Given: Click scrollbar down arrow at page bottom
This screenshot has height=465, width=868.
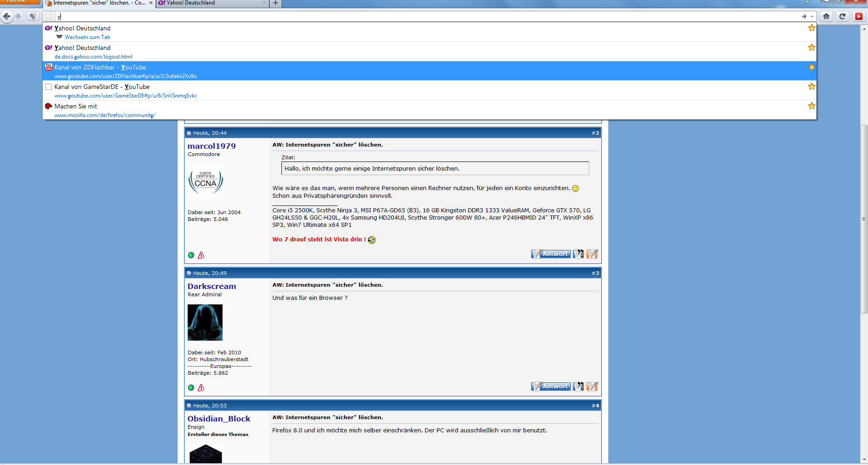Looking at the screenshot, I should pyautogui.click(x=864, y=460).
